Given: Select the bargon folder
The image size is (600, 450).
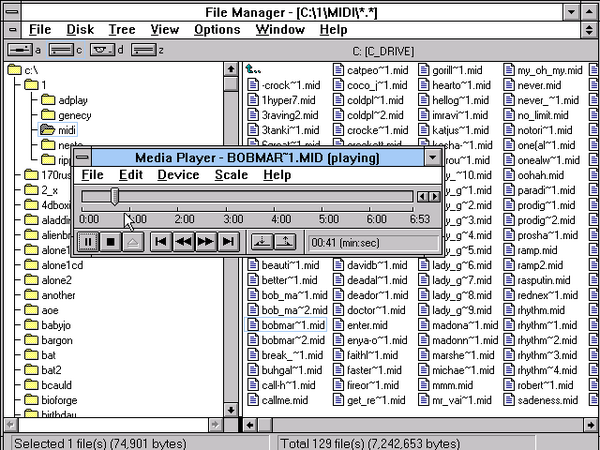Looking at the screenshot, I should 48,340.
